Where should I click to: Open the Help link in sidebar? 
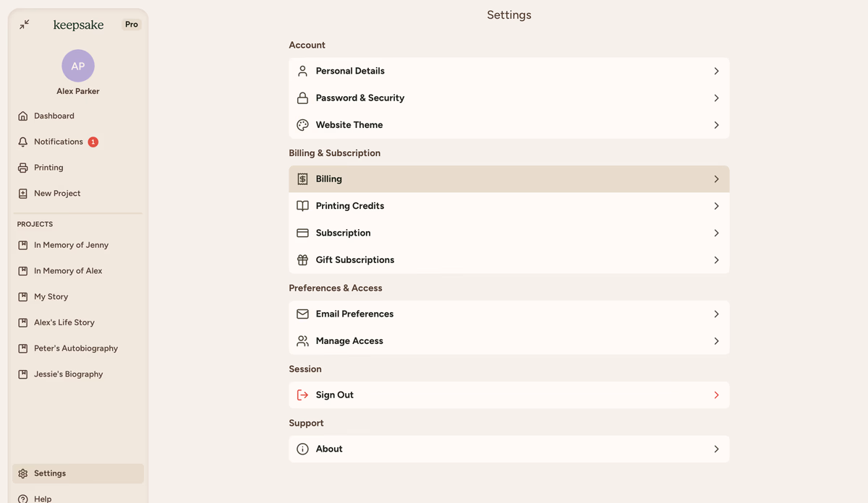[x=43, y=498]
